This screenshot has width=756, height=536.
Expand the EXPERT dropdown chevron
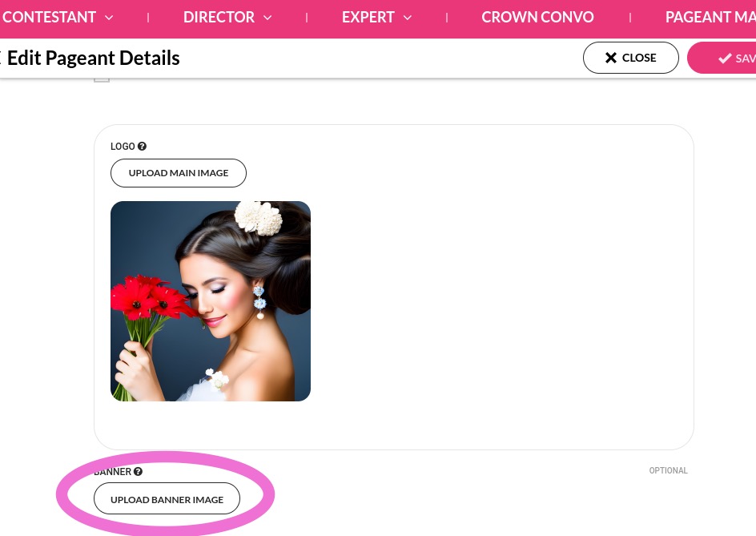click(x=407, y=18)
